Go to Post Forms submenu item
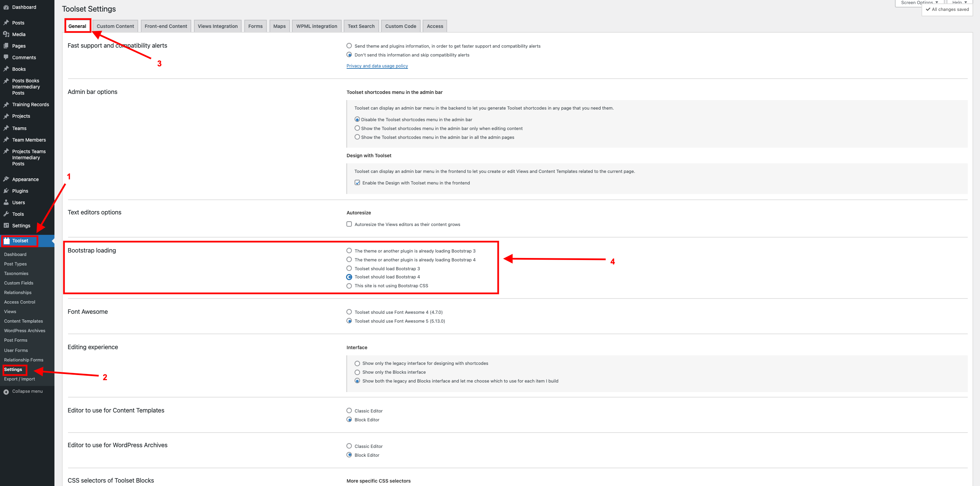Viewport: 980px width, 486px height. pos(16,340)
